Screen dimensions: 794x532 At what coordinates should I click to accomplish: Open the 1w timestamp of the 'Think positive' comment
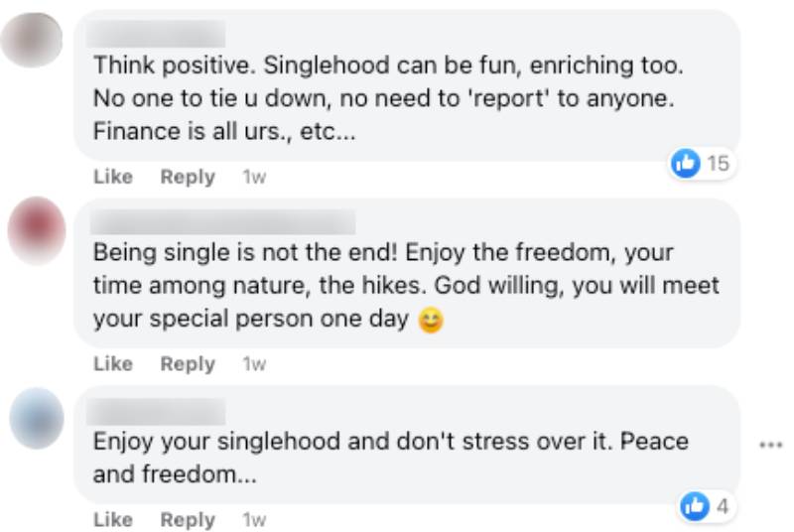tap(254, 178)
